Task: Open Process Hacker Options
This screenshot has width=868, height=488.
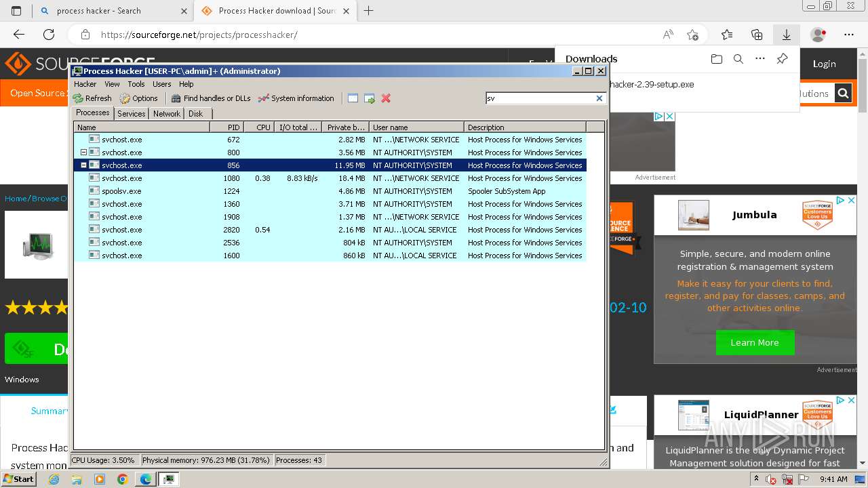Action: pos(138,98)
